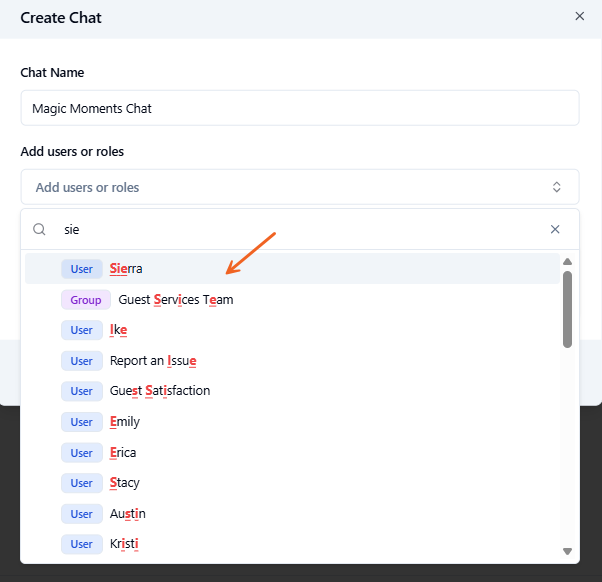Pick the Report an Issue user
602x582 pixels.
[x=152, y=361]
